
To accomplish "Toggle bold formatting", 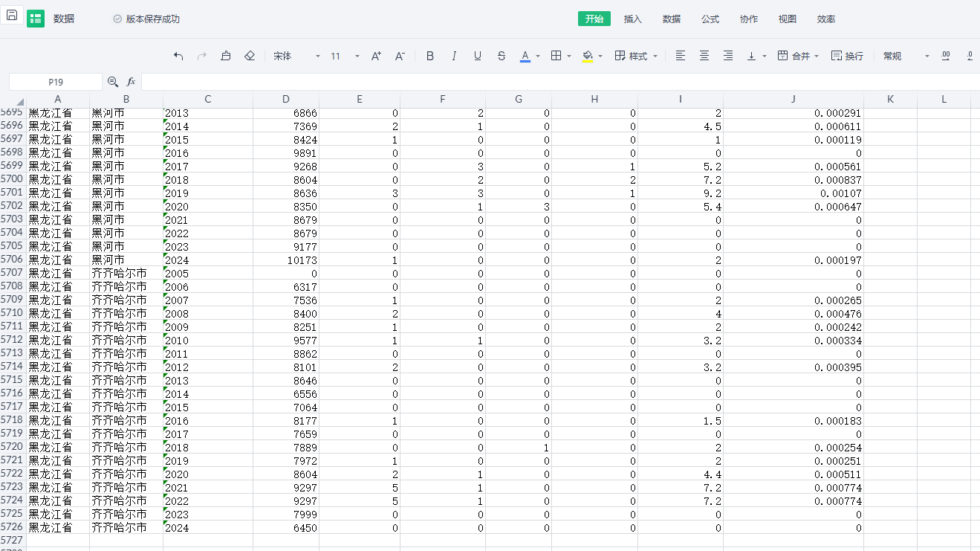I will point(430,56).
